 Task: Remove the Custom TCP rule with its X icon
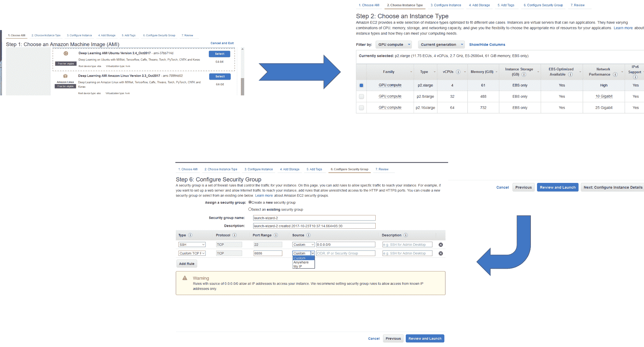point(441,253)
